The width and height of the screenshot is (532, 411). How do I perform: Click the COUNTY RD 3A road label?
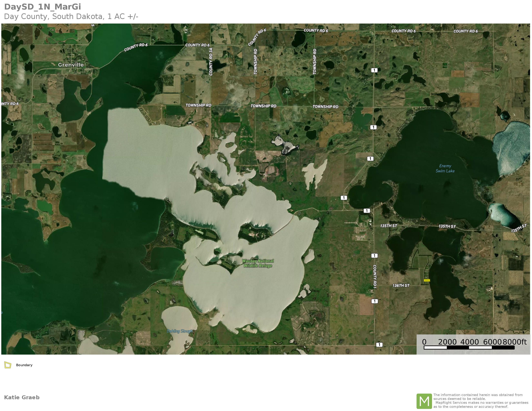pyautogui.click(x=211, y=62)
